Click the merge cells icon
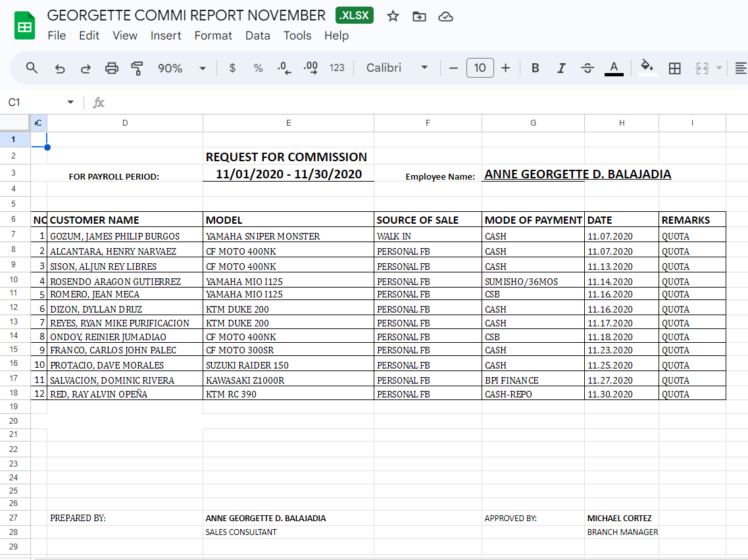Screen dimensions: 748x560 (702, 68)
